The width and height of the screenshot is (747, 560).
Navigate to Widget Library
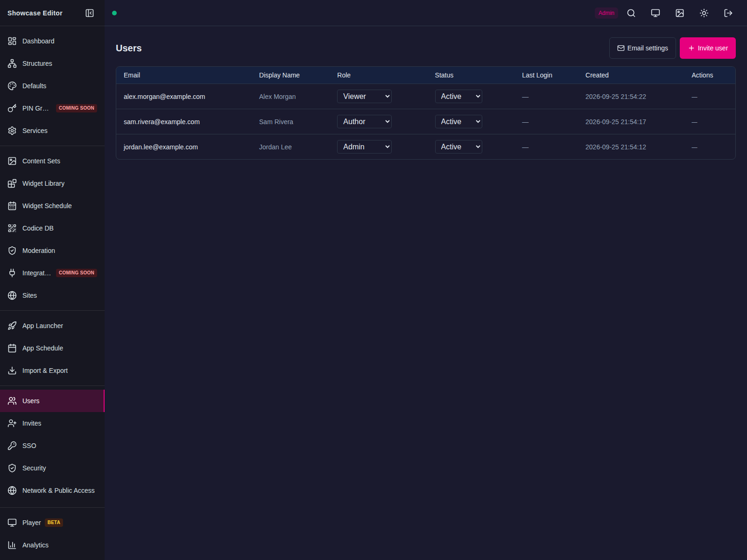point(52,183)
